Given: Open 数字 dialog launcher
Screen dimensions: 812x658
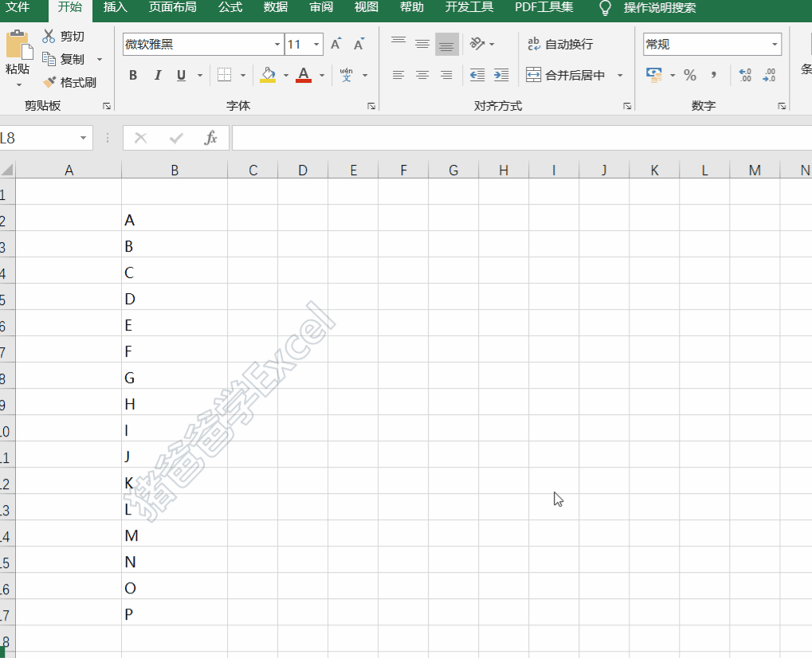Looking at the screenshot, I should (782, 106).
